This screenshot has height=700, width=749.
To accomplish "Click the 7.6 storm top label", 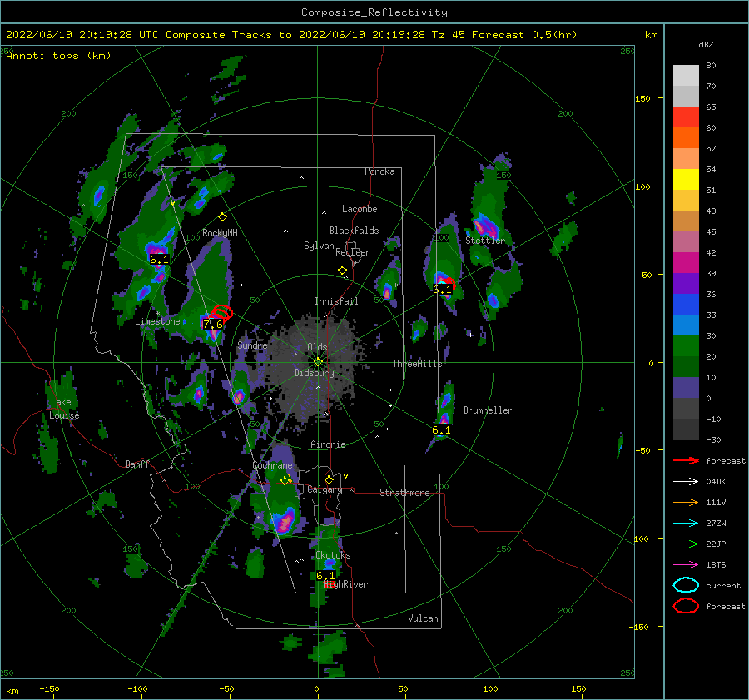I will tap(212, 325).
